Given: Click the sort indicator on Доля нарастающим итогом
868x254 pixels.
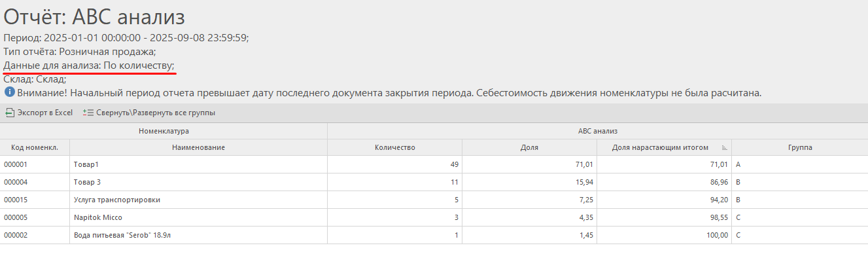Looking at the screenshot, I should (724, 148).
